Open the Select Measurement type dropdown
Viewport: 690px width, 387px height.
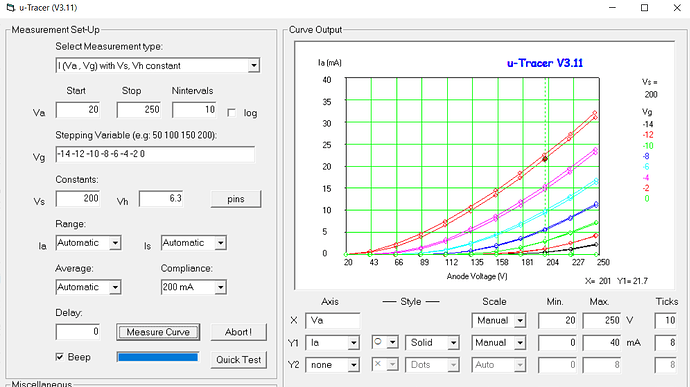[253, 66]
